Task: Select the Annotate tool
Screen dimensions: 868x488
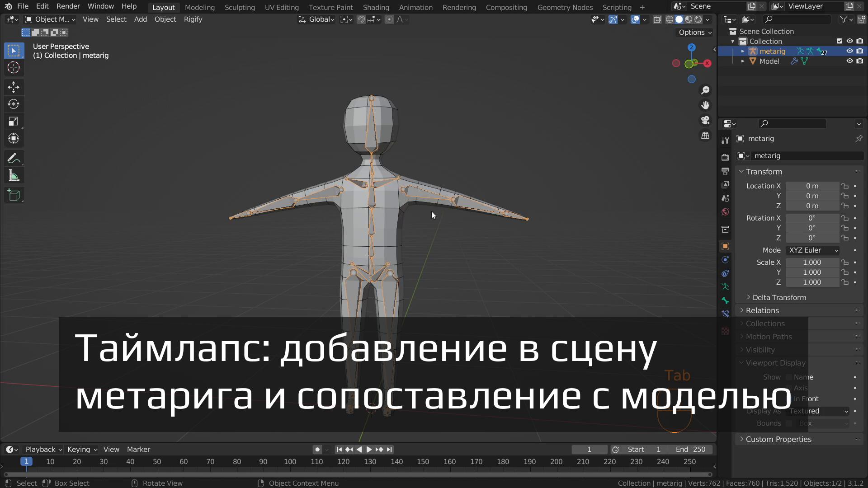Action: coord(14,158)
